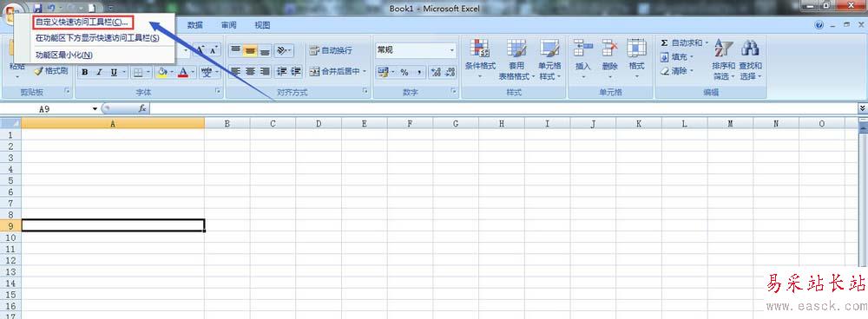Open the 单元格样式 cell styles menu
This screenshot has width=868, height=319.
(x=549, y=59)
